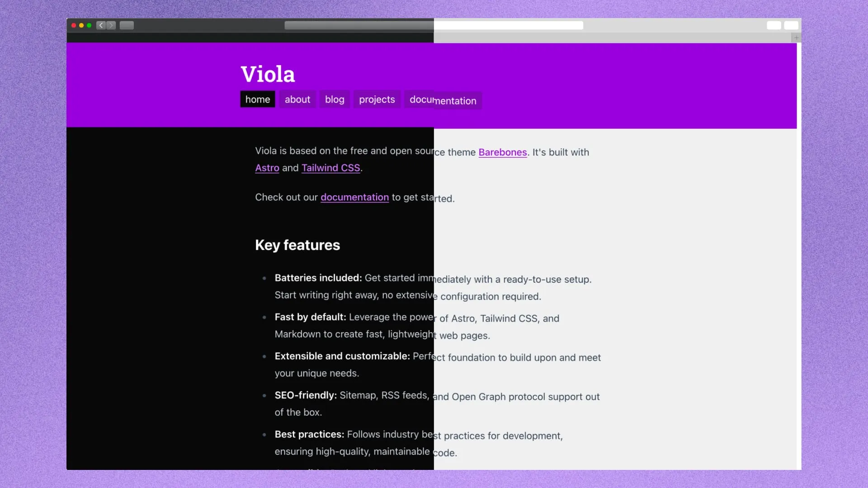The image size is (868, 488).
Task: Click the forward navigation arrow icon
Action: [112, 25]
